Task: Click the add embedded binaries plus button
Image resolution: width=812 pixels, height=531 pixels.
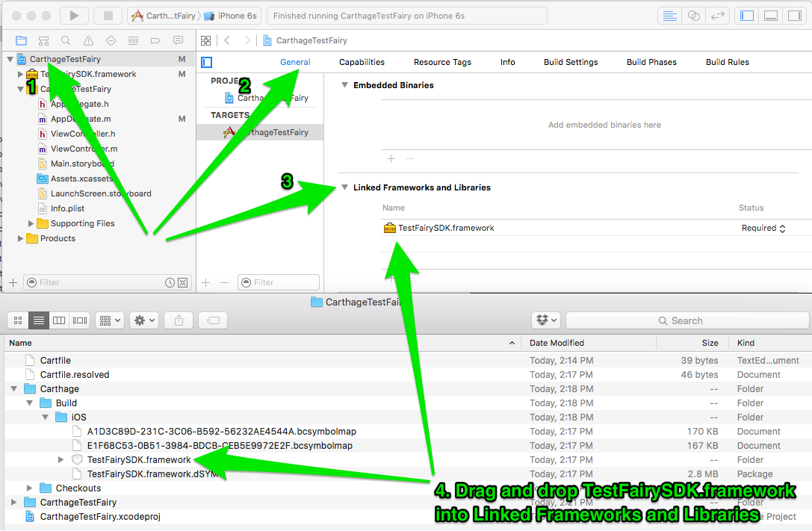Action: tap(390, 158)
